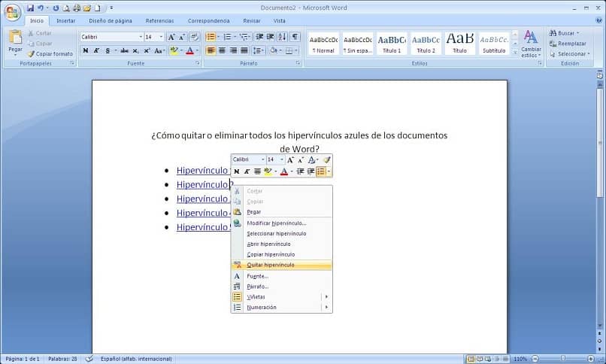This screenshot has width=606, height=364.
Task: Open change case (Aa) menu
Action: point(159,50)
